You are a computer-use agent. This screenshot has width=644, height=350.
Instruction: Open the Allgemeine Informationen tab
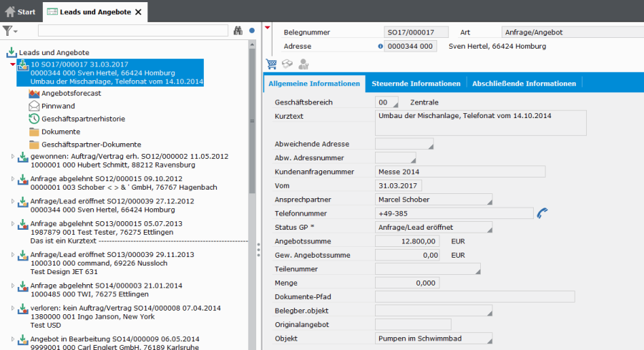[314, 84]
